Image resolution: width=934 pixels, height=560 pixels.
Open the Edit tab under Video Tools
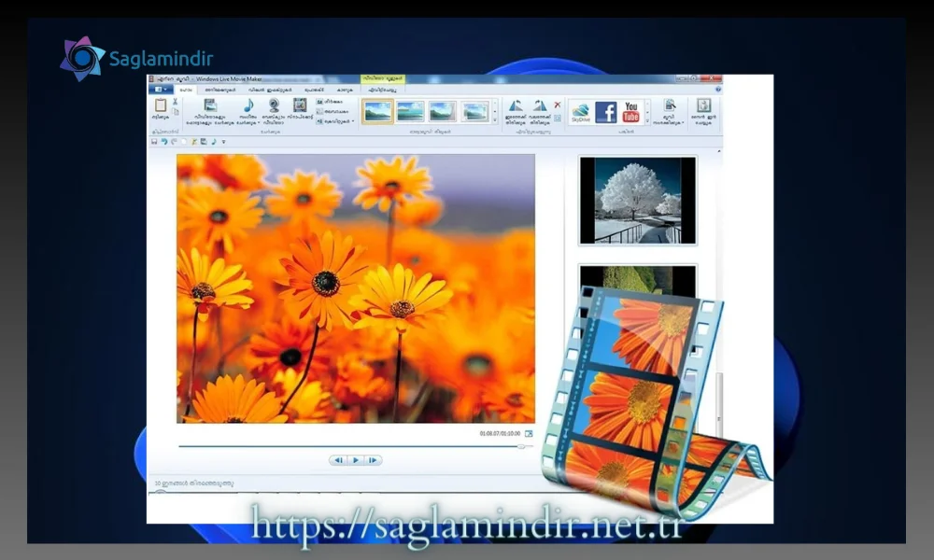(382, 90)
